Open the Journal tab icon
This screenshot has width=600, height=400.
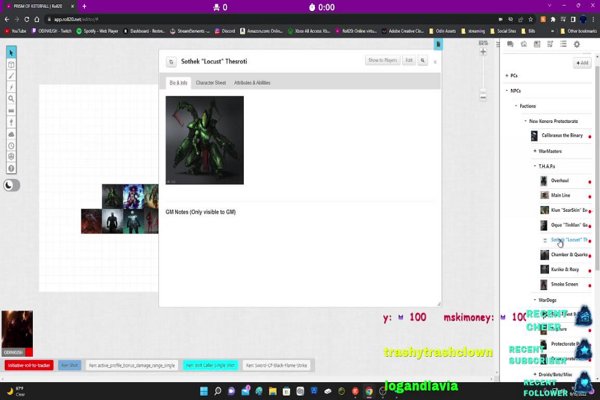tap(537, 44)
